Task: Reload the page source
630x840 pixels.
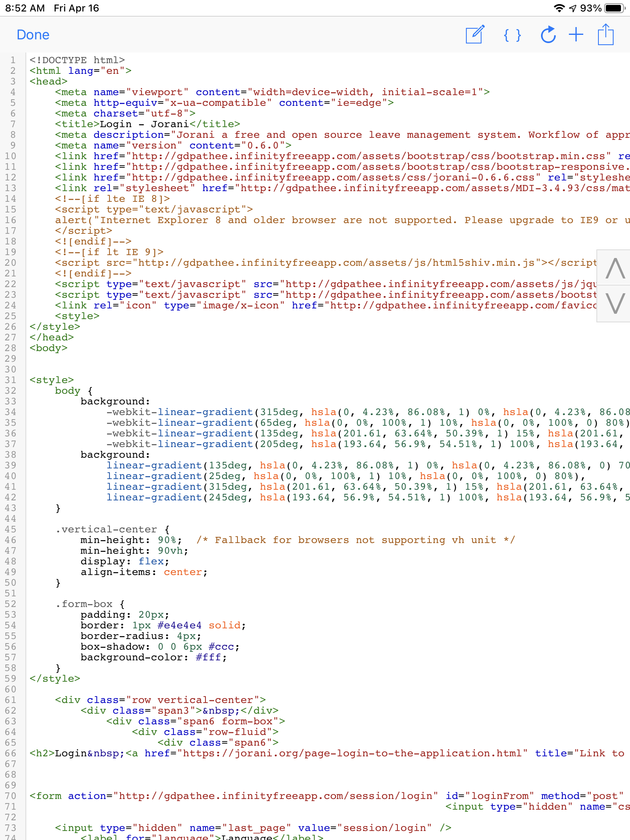Action: click(x=548, y=35)
